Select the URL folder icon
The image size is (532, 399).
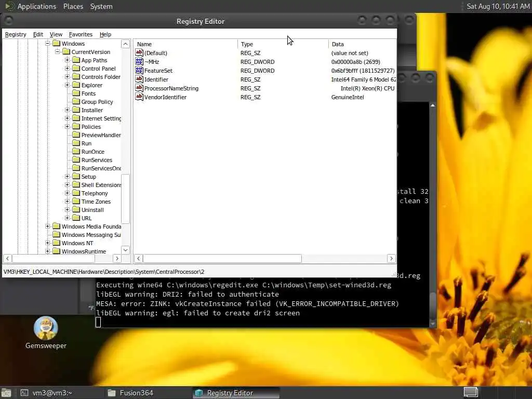point(76,218)
